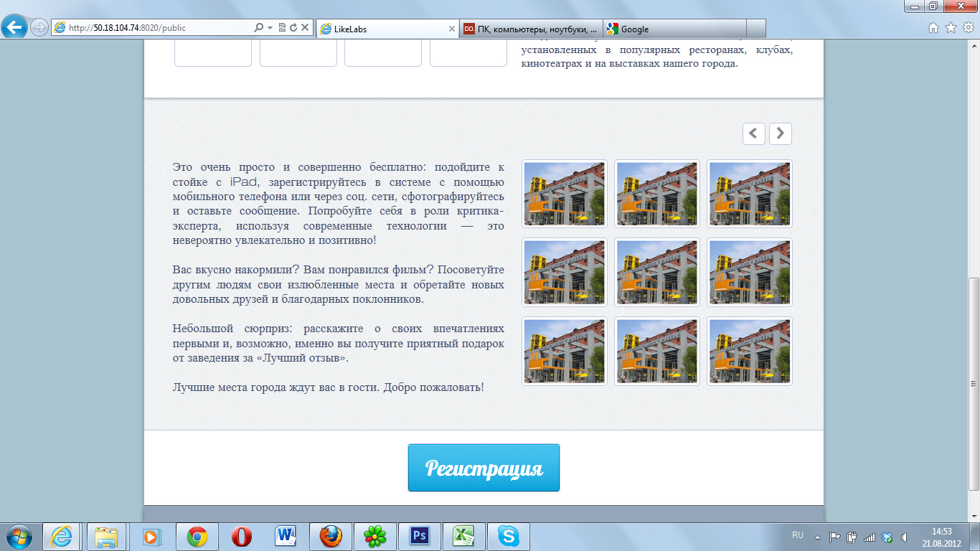Switch to the Google tab

(674, 29)
